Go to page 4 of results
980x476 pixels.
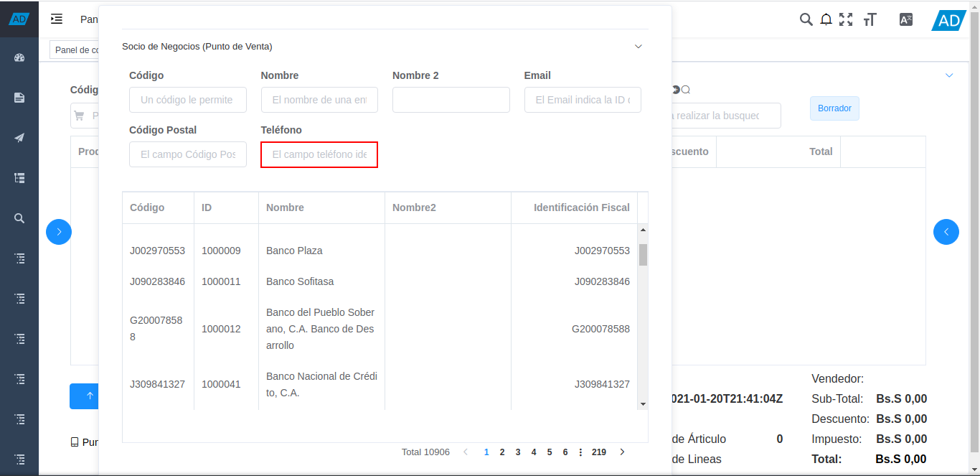click(x=534, y=452)
